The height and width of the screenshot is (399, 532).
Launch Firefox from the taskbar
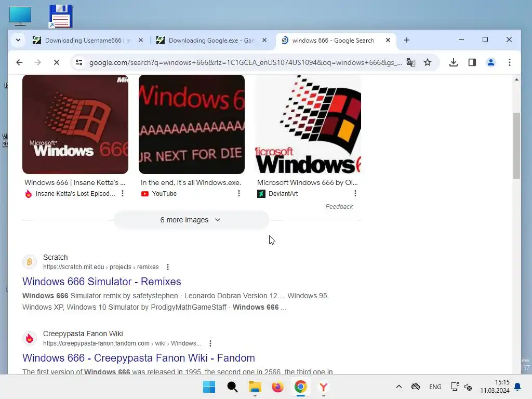pos(277,387)
